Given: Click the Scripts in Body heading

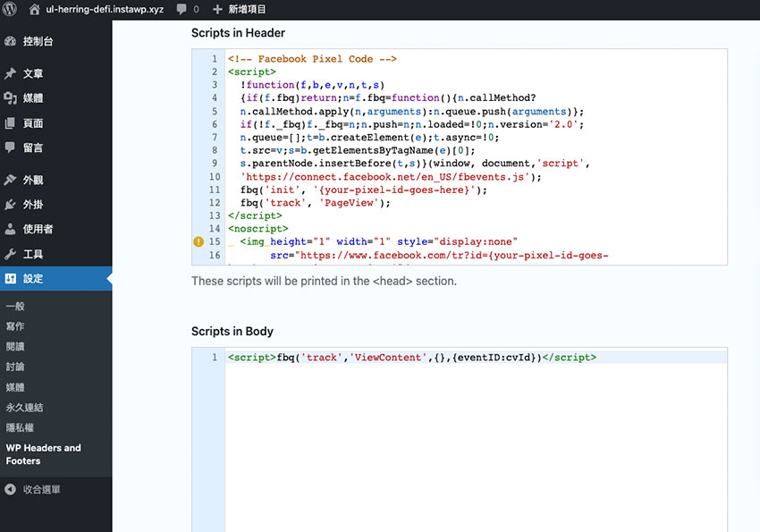Looking at the screenshot, I should (x=232, y=332).
